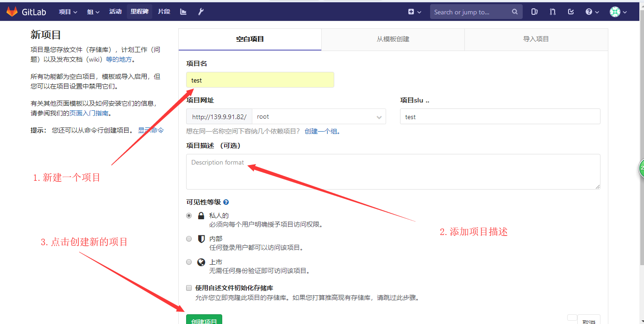
Task: Open the admin area wrench icon
Action: (201, 12)
